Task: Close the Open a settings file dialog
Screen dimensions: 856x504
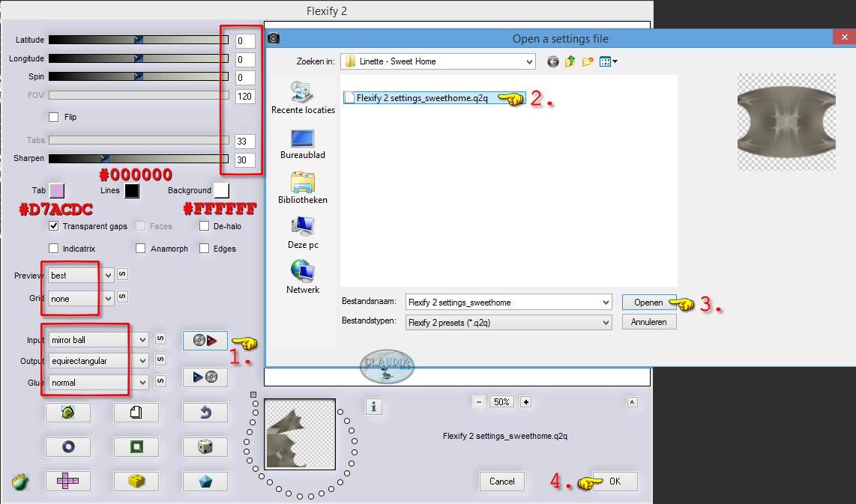Action: click(x=845, y=37)
